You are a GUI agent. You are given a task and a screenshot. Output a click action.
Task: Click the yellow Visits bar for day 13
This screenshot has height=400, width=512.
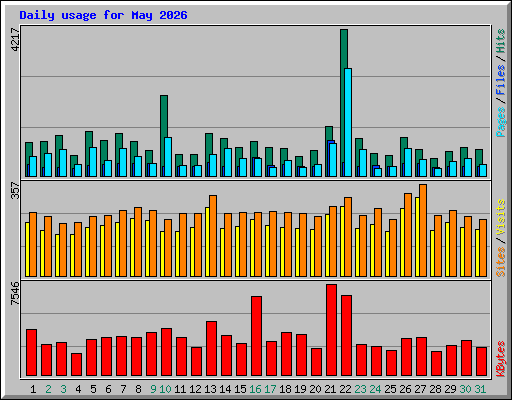(x=207, y=242)
